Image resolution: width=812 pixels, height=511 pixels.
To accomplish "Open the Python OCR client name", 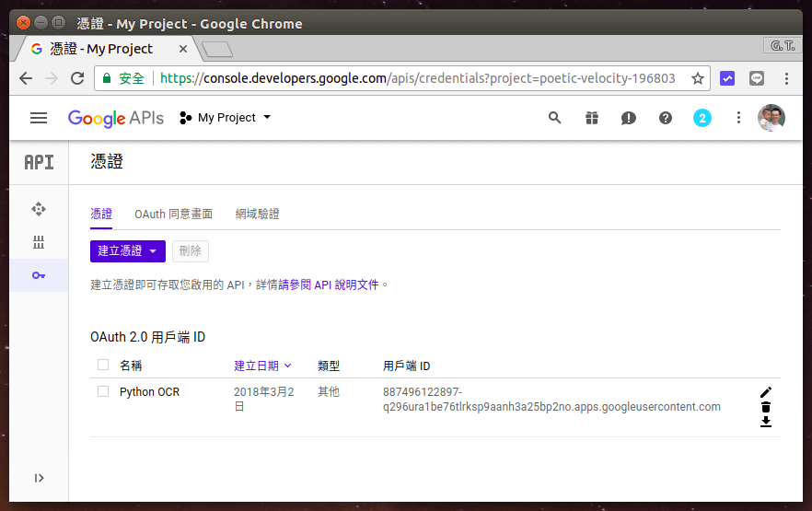I will 149,392.
